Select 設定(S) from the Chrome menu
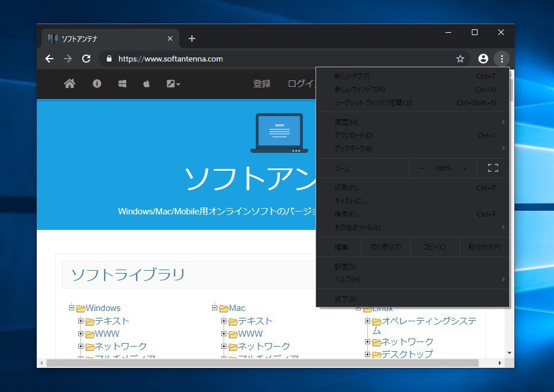554x392 pixels. pyautogui.click(x=345, y=267)
